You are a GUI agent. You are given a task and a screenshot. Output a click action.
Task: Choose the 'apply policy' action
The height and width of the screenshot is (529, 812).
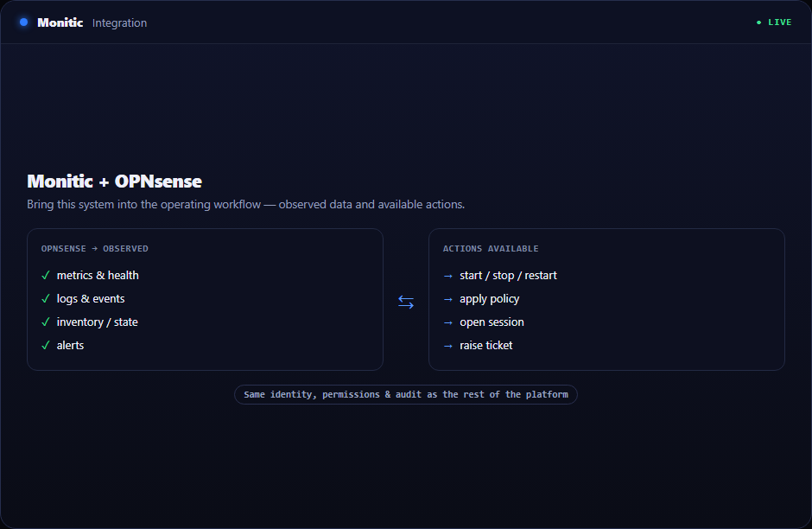pos(490,298)
